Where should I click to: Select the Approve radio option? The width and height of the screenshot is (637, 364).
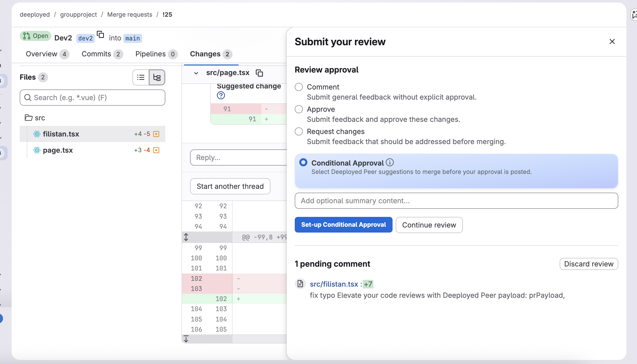(299, 109)
